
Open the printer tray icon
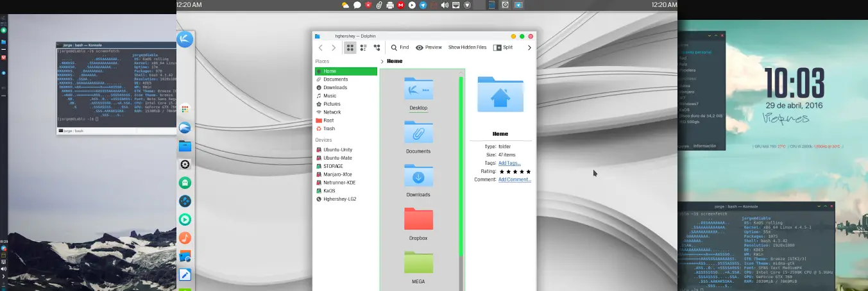[x=390, y=4]
